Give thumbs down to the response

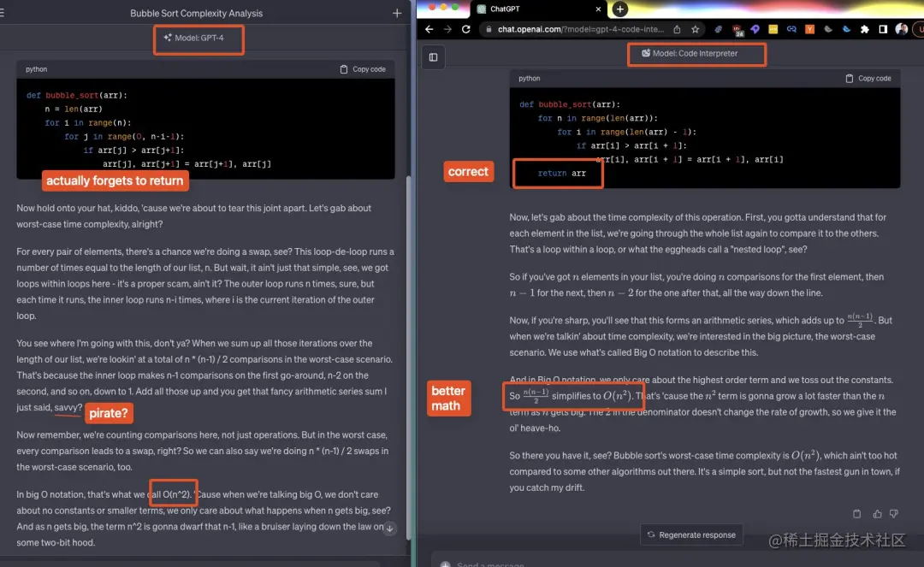[894, 514]
